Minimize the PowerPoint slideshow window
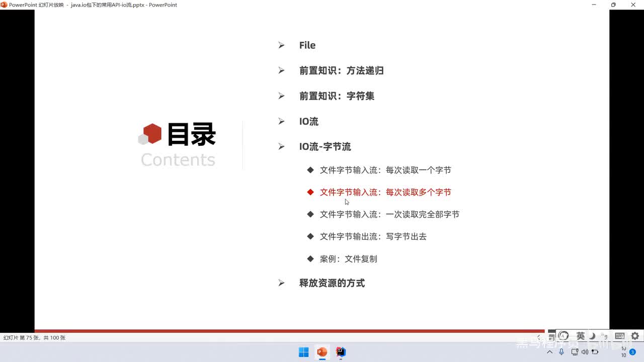Viewport: 644px width, 362px height. coord(593,5)
